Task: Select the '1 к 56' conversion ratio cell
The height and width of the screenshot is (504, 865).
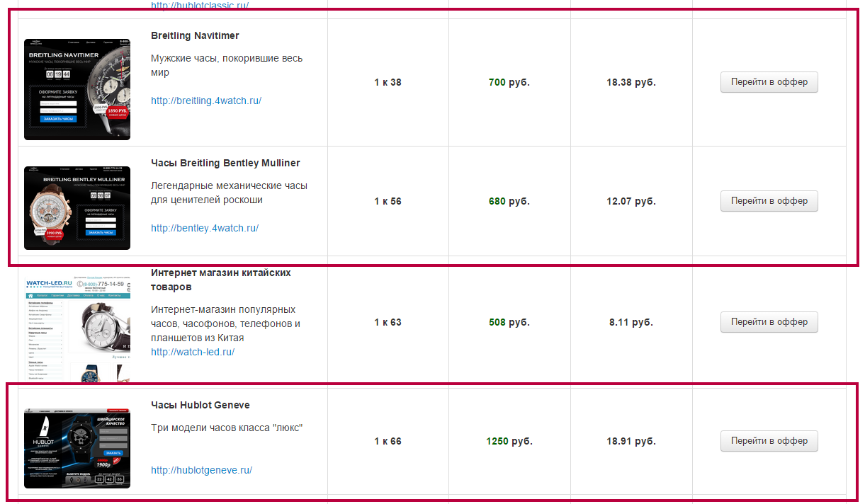Action: pyautogui.click(x=388, y=201)
